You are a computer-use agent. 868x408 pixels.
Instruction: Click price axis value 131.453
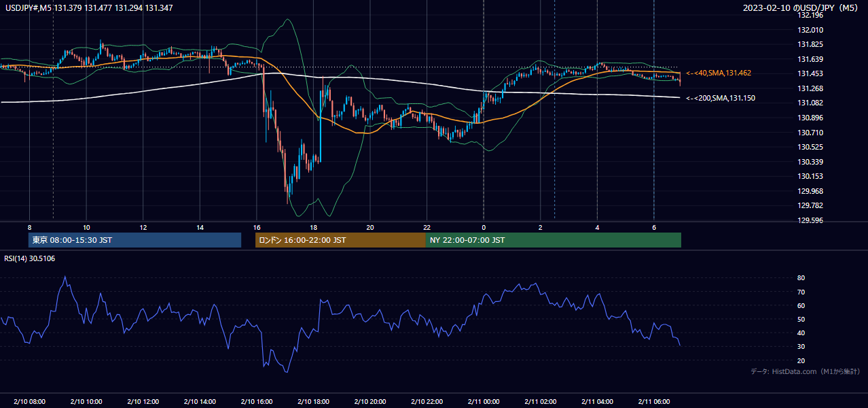point(810,74)
